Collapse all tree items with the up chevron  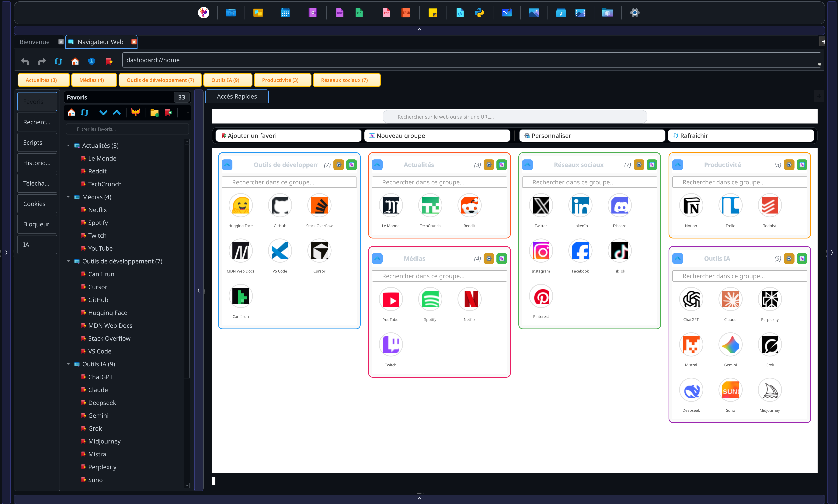click(x=116, y=113)
